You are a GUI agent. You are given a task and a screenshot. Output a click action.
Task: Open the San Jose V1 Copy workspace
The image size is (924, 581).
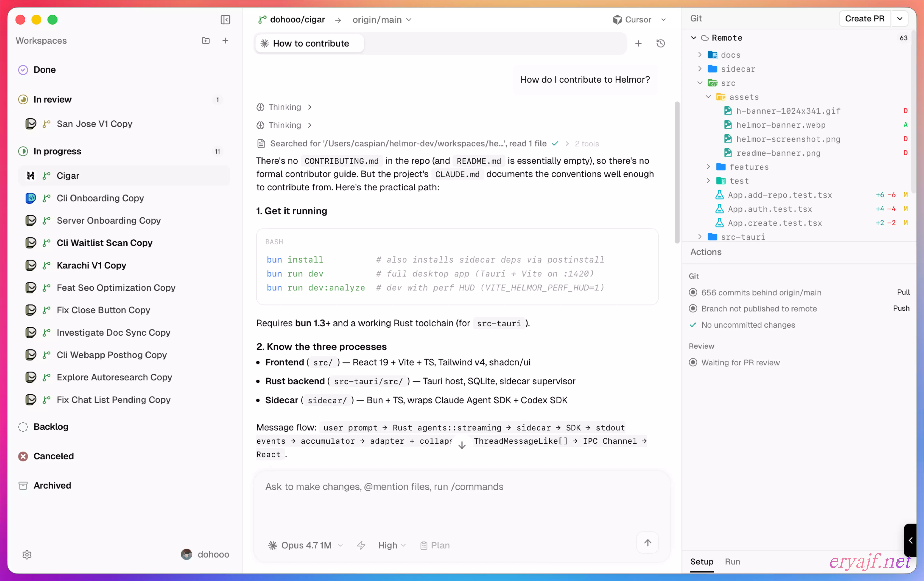coord(124,124)
